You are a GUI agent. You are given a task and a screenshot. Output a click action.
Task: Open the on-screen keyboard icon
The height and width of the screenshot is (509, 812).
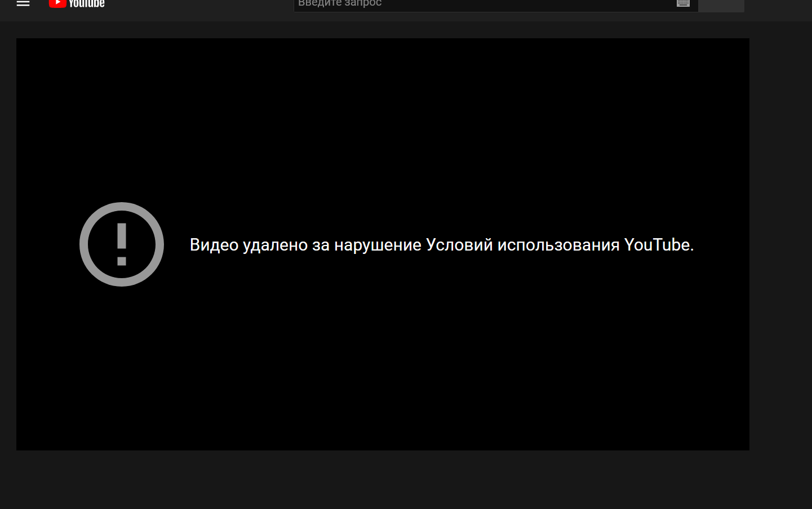683,3
